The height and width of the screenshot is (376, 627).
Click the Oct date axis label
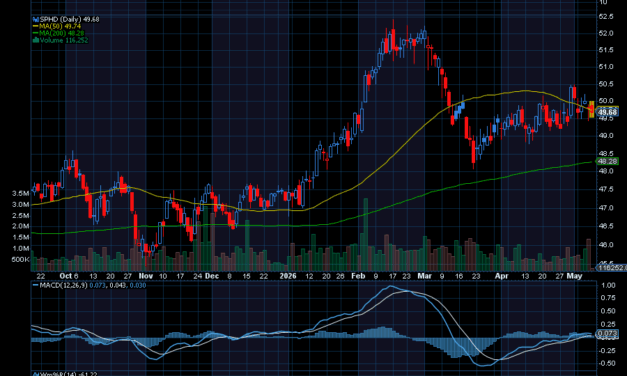point(66,276)
